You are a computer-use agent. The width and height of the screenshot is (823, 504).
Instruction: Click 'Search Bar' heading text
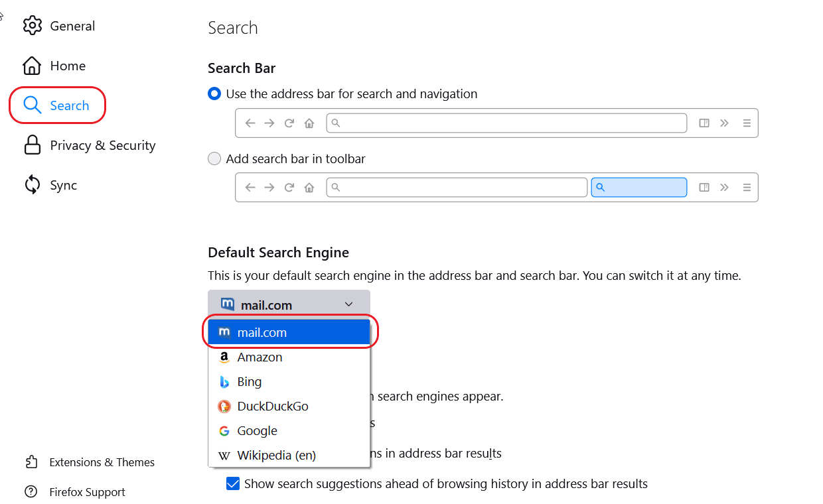242,68
